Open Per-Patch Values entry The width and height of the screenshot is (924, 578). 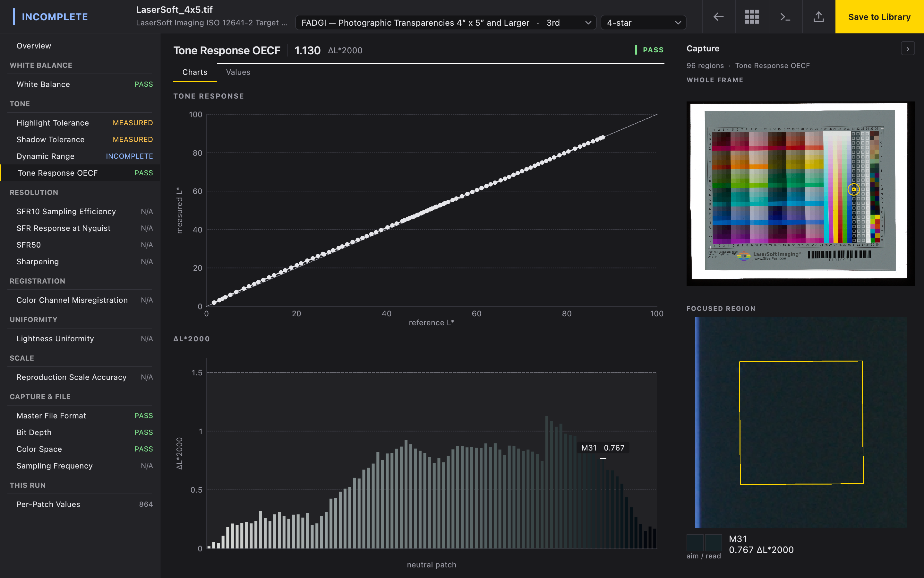80,504
